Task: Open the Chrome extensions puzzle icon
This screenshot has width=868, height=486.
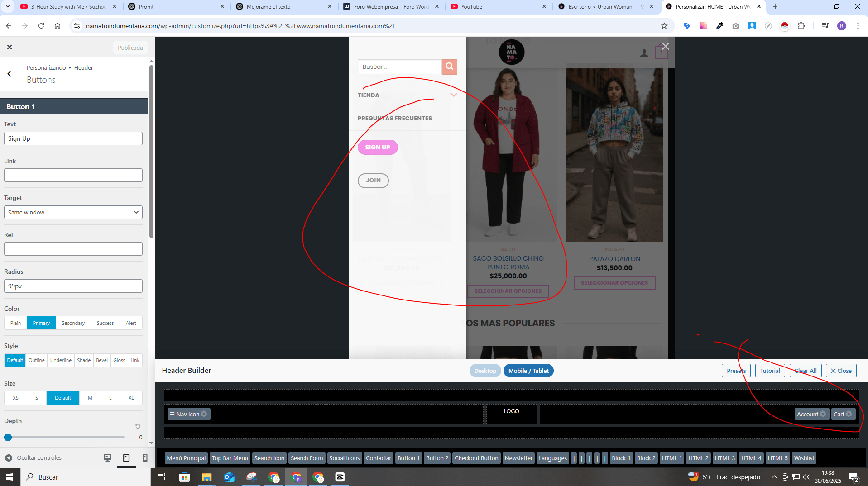Action: tap(801, 26)
